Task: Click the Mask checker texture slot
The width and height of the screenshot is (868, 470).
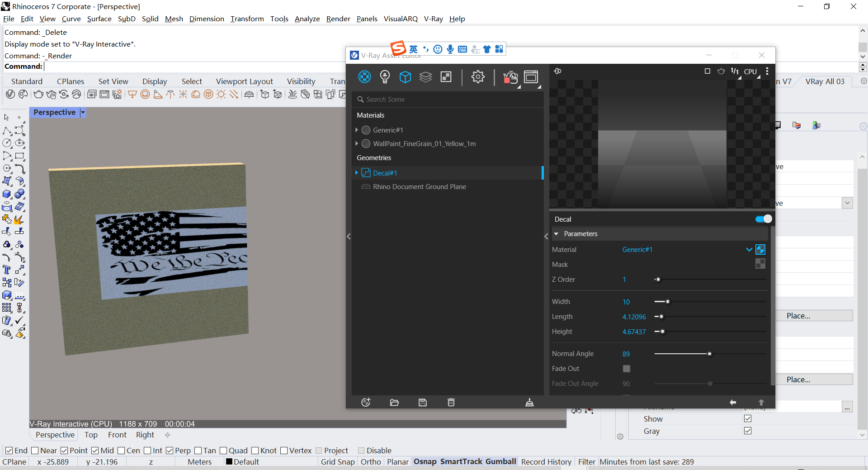Action: [760, 264]
